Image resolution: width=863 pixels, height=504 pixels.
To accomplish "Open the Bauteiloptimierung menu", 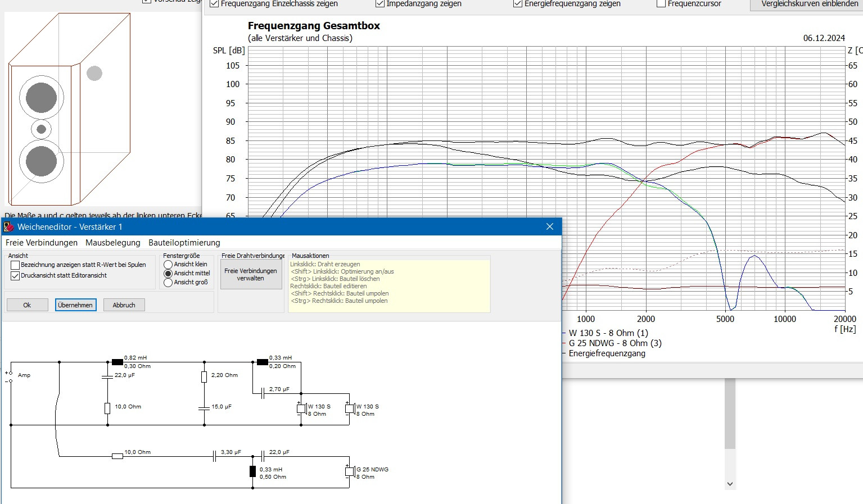I will click(184, 243).
